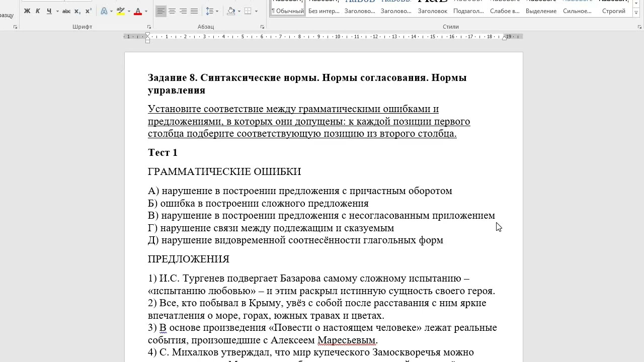
Task: Apply first Заголово... heading style
Action: pos(360,8)
